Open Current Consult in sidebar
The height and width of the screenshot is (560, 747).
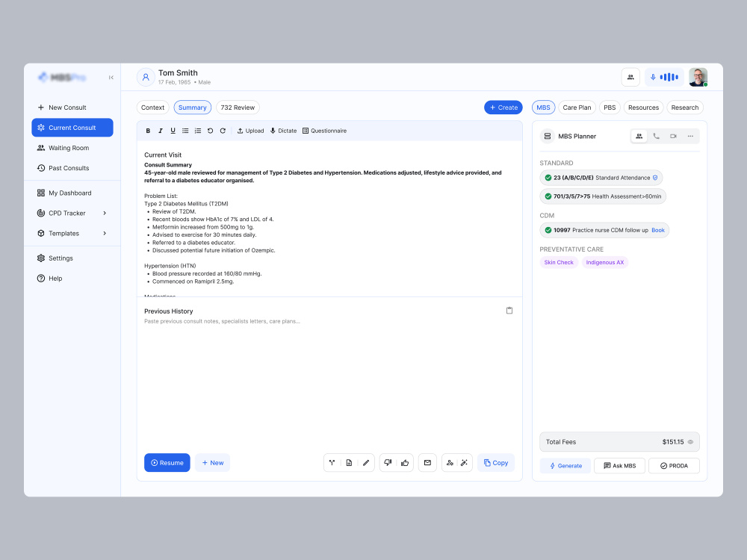pyautogui.click(x=72, y=128)
